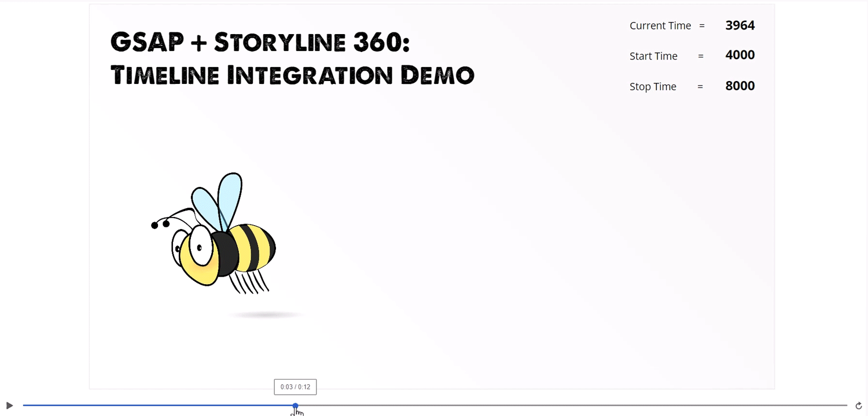Click the Start Time label text

click(653, 56)
